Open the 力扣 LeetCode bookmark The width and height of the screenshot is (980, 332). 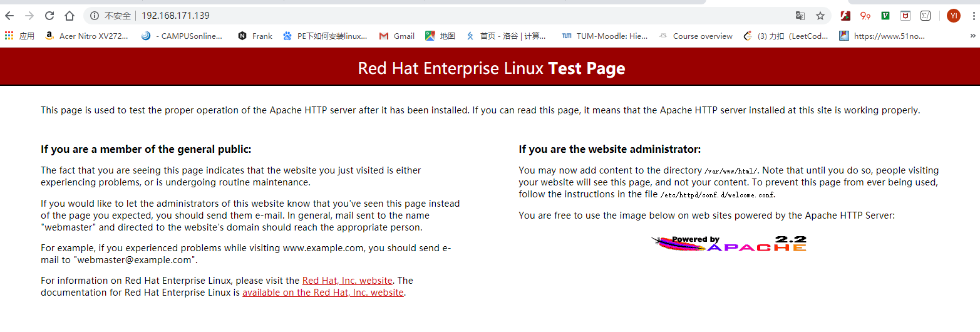pyautogui.click(x=786, y=36)
